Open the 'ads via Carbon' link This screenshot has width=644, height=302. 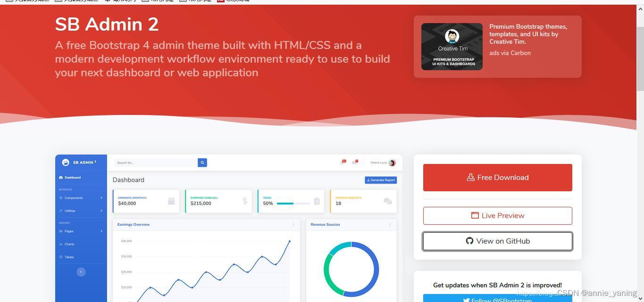pos(510,53)
